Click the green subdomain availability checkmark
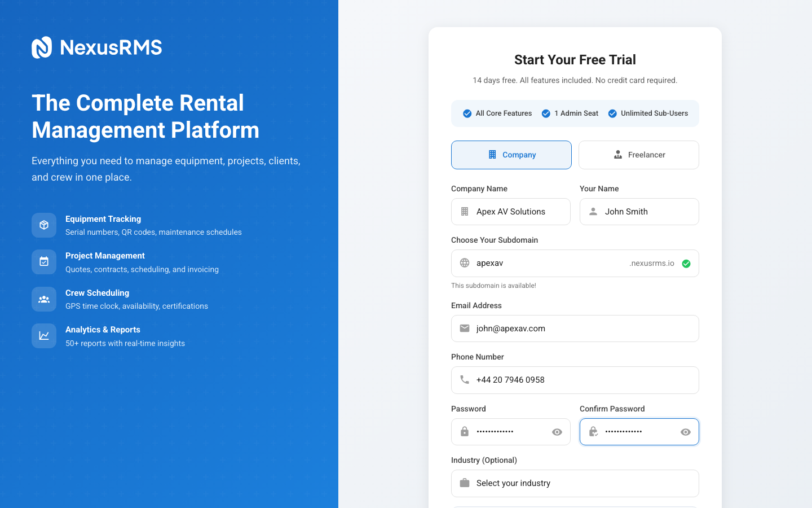The height and width of the screenshot is (508, 812). [x=686, y=263]
